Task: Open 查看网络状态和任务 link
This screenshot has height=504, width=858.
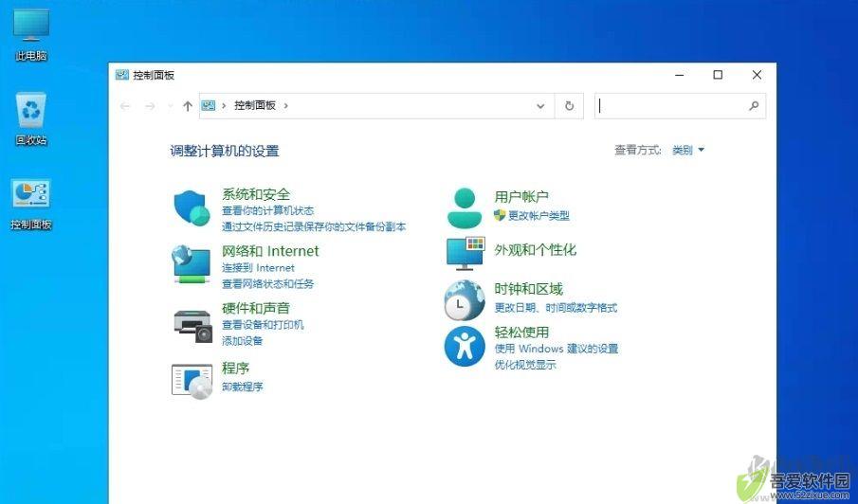Action: (x=267, y=283)
